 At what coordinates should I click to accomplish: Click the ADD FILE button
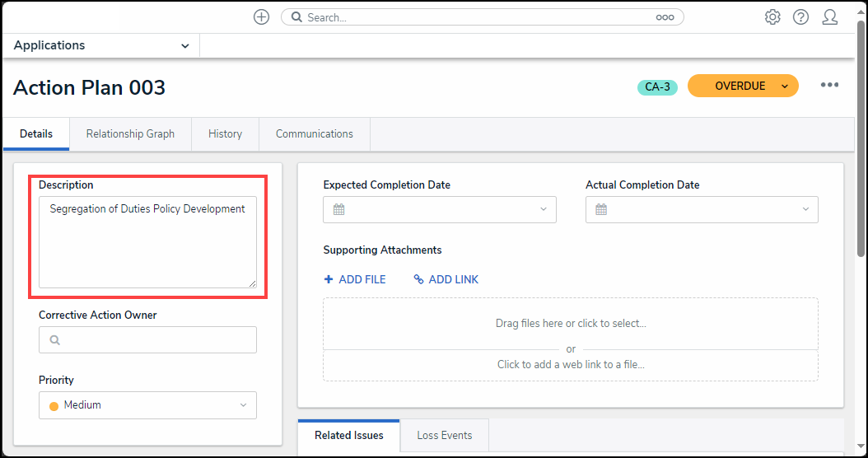click(x=355, y=279)
